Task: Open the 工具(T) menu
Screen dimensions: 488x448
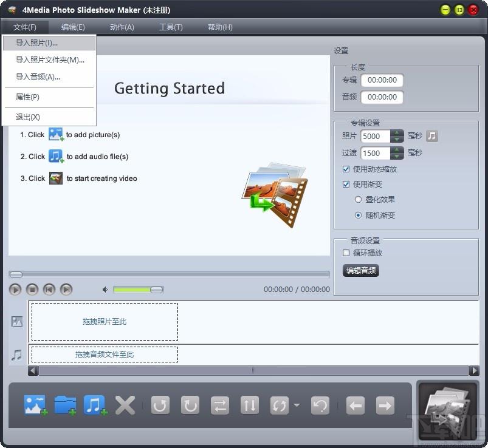Action: click(x=171, y=27)
